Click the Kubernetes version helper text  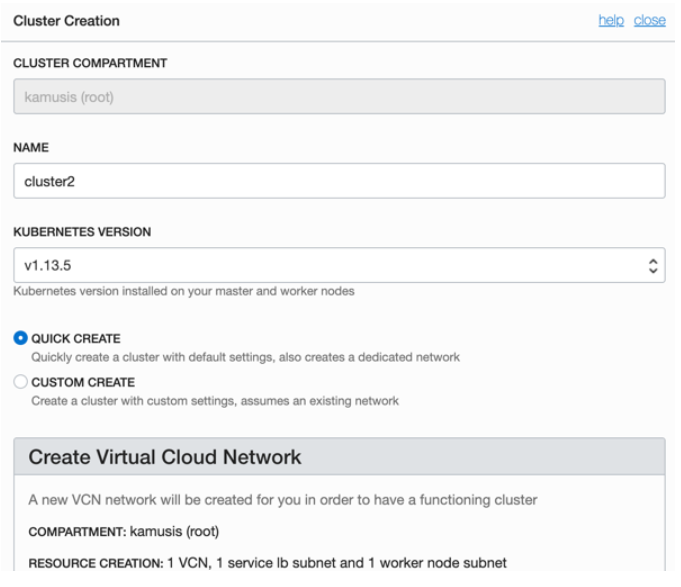[x=182, y=291]
